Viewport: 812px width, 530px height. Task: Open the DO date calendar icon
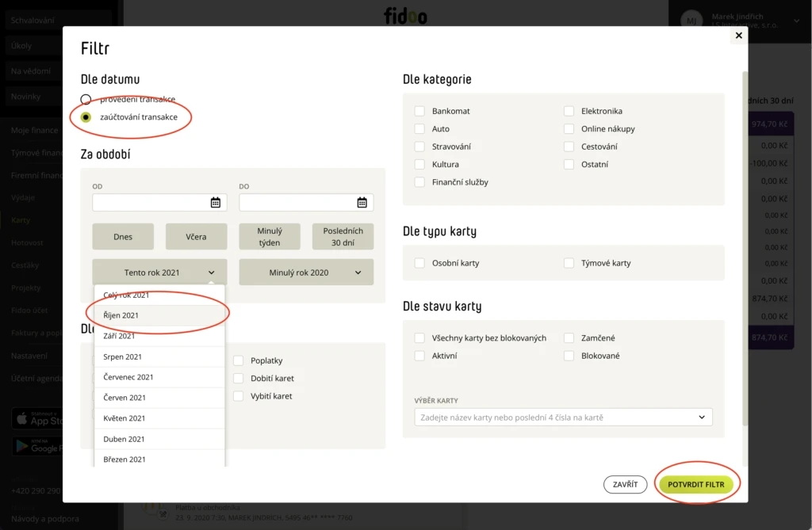pos(362,202)
